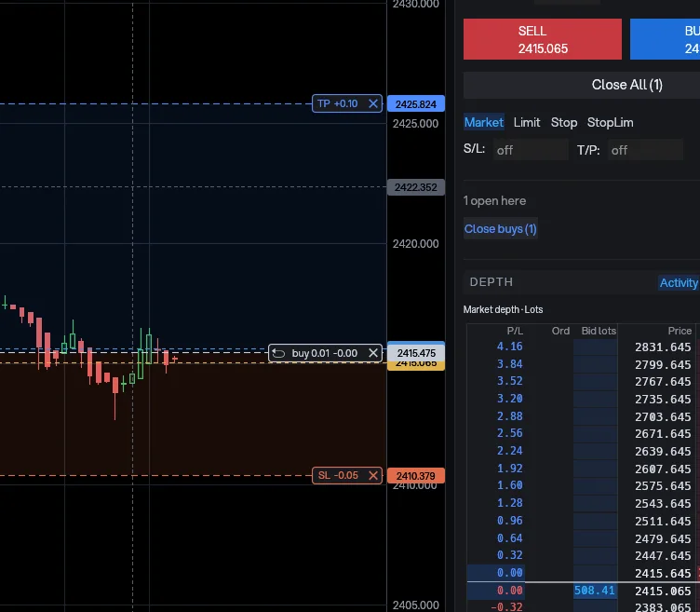Viewport: 700px width, 612px height.
Task: Click price 2415.645 in the depth table
Action: pos(663,573)
